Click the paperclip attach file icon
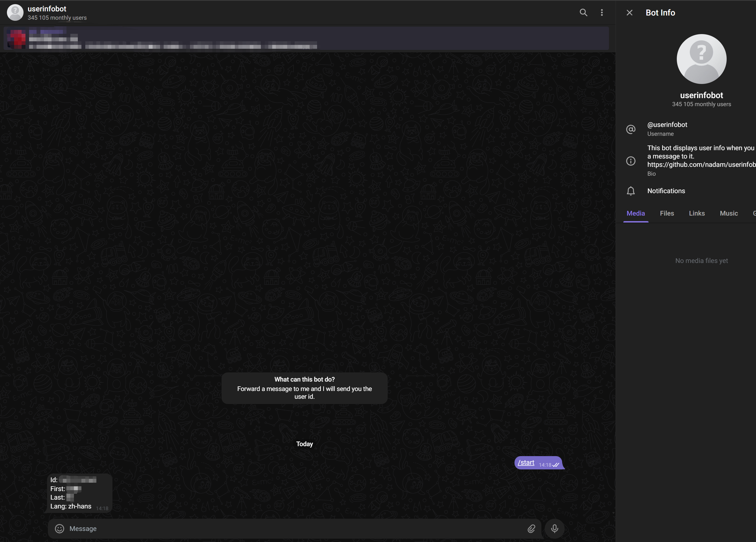This screenshot has width=756, height=542. point(531,529)
